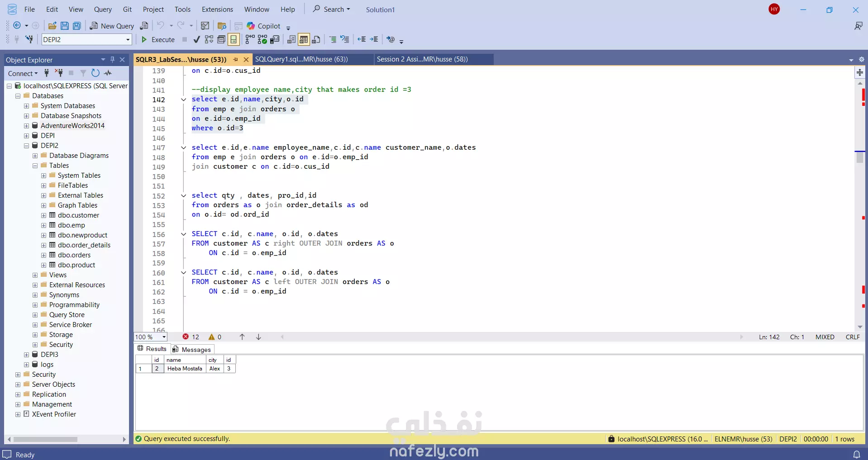Viewport: 868px width, 460px height.
Task: Click the New Query button
Action: coord(112,26)
